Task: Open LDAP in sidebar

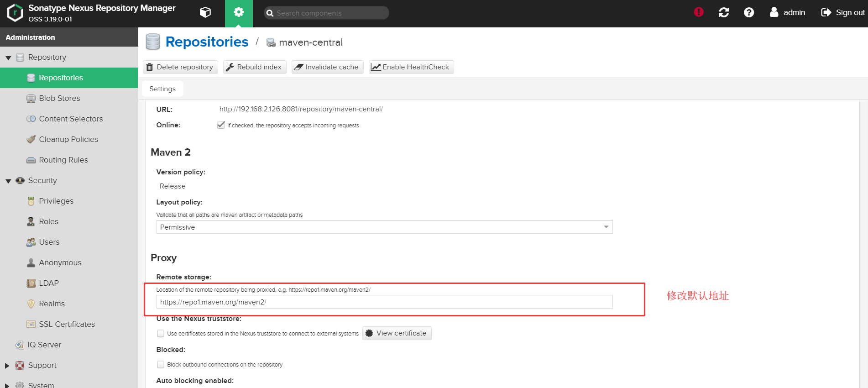Action: point(49,283)
